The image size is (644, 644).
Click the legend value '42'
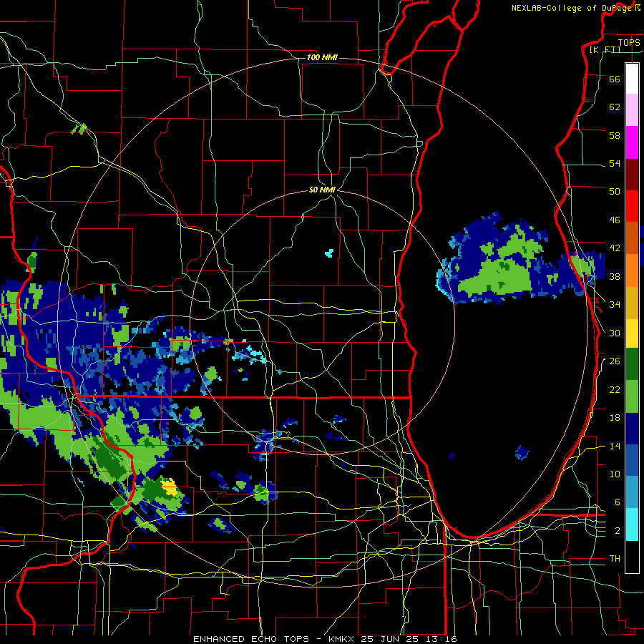[615, 248]
